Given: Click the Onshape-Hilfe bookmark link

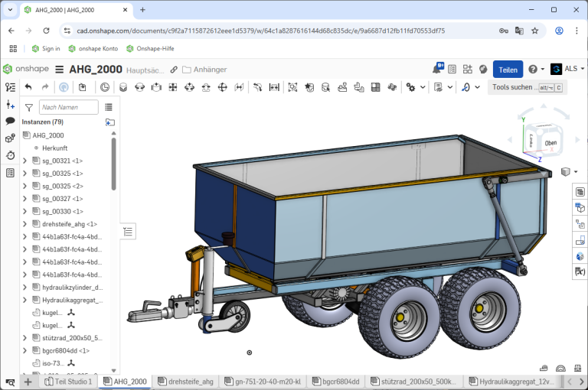Looking at the screenshot, I should pos(155,48).
